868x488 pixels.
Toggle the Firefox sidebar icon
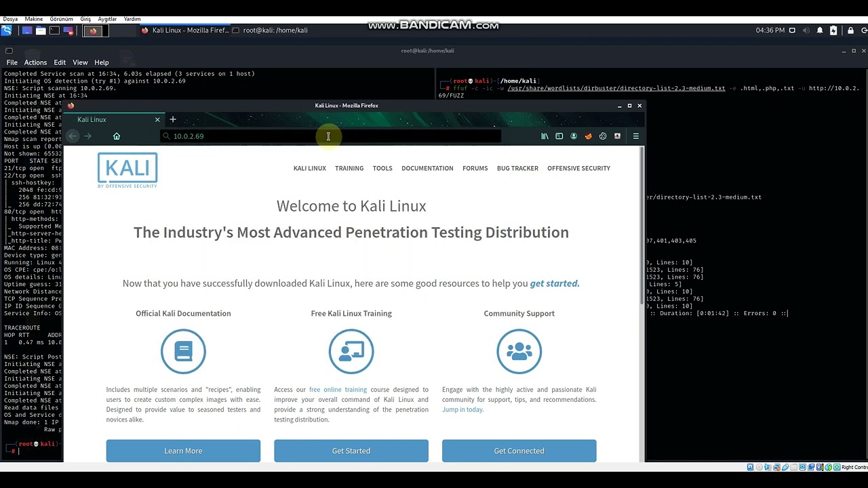tap(559, 136)
